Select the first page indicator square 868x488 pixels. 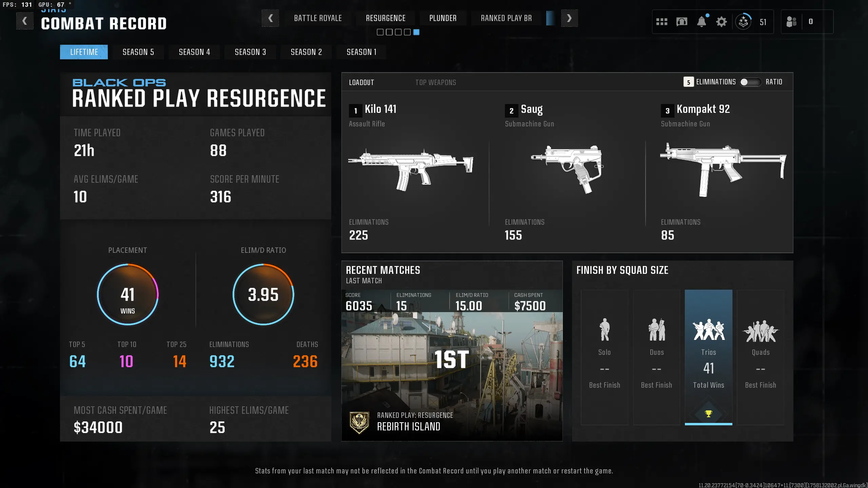click(380, 32)
